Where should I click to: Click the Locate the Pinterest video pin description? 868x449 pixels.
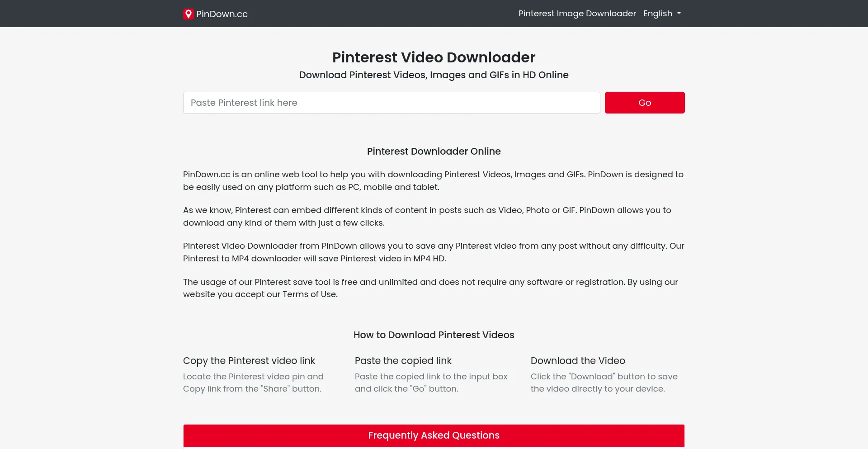click(253, 383)
